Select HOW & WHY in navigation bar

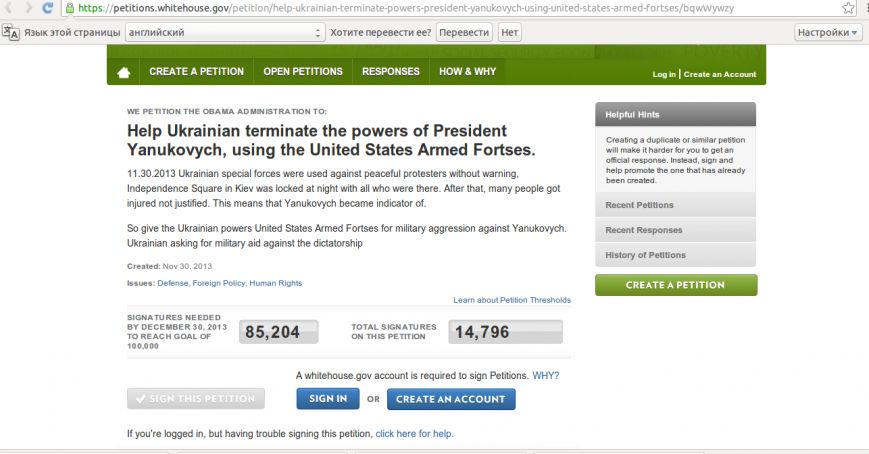point(467,72)
